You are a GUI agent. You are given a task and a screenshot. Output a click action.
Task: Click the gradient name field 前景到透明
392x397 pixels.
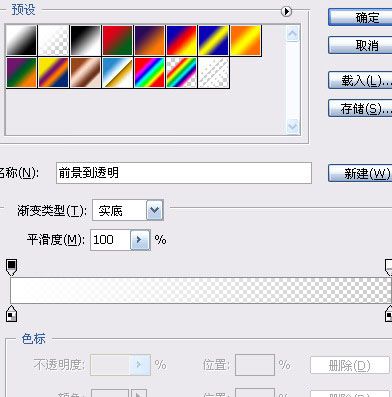[184, 173]
